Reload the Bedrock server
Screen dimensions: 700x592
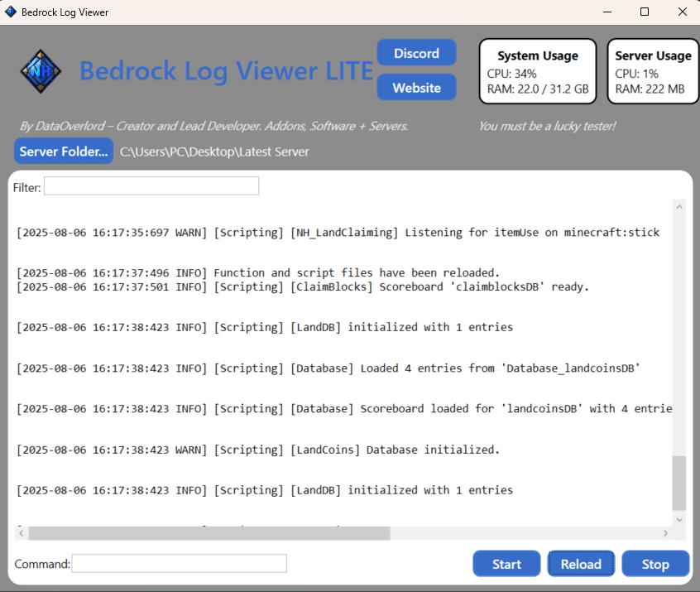[x=581, y=564]
